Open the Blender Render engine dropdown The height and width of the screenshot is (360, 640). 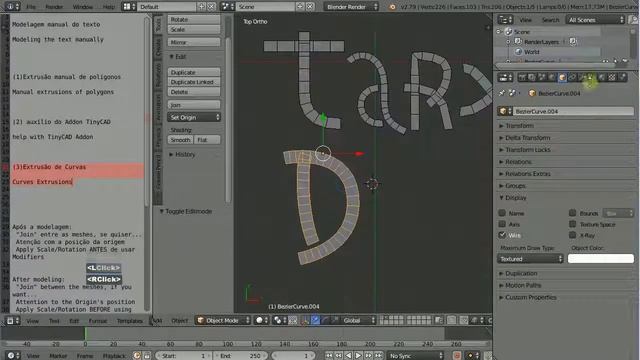tap(351, 7)
